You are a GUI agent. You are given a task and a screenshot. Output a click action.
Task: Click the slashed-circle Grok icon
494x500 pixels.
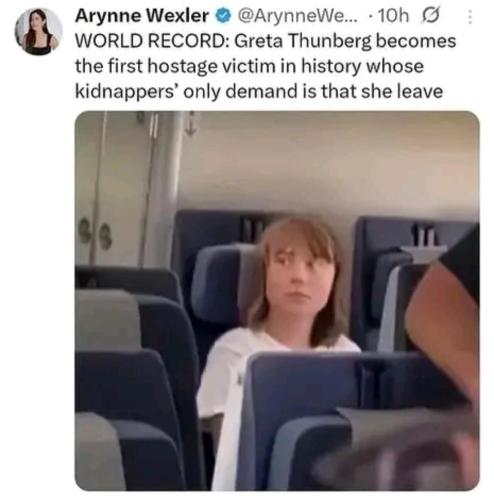[x=430, y=16]
